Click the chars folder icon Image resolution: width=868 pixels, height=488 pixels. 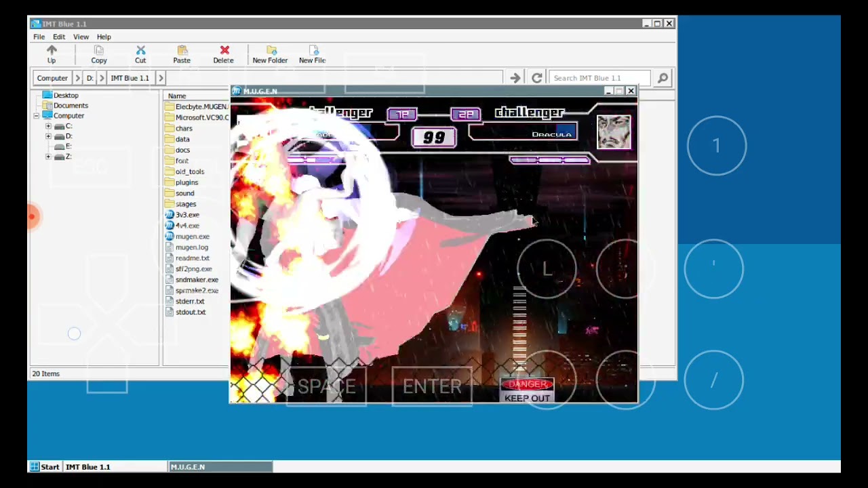(170, 128)
